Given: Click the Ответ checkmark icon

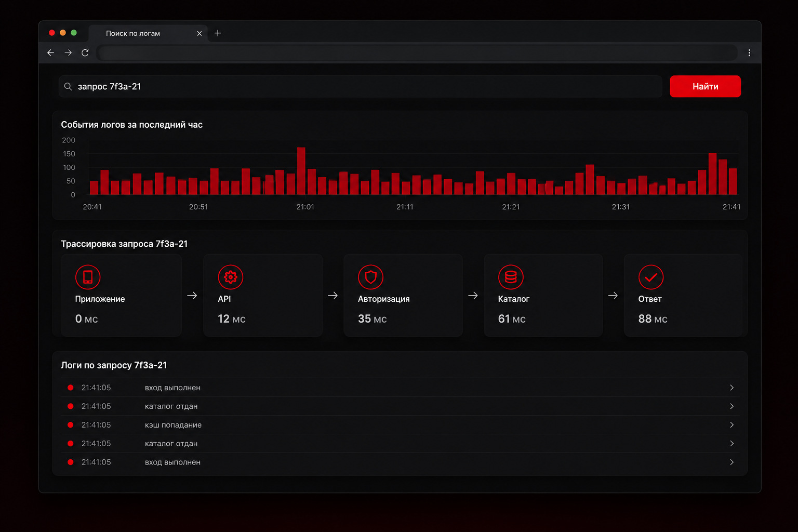Looking at the screenshot, I should (651, 277).
